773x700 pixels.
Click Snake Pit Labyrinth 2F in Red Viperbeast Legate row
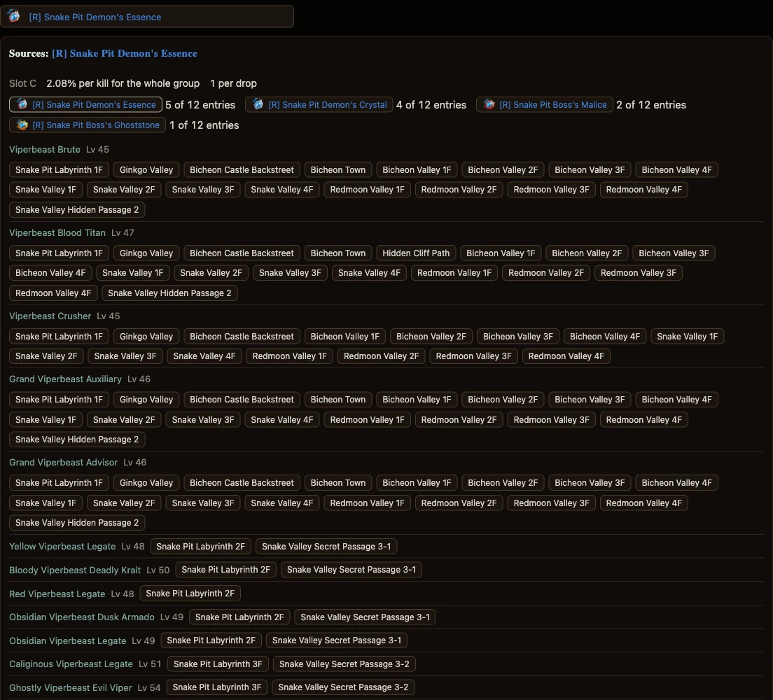click(x=190, y=594)
